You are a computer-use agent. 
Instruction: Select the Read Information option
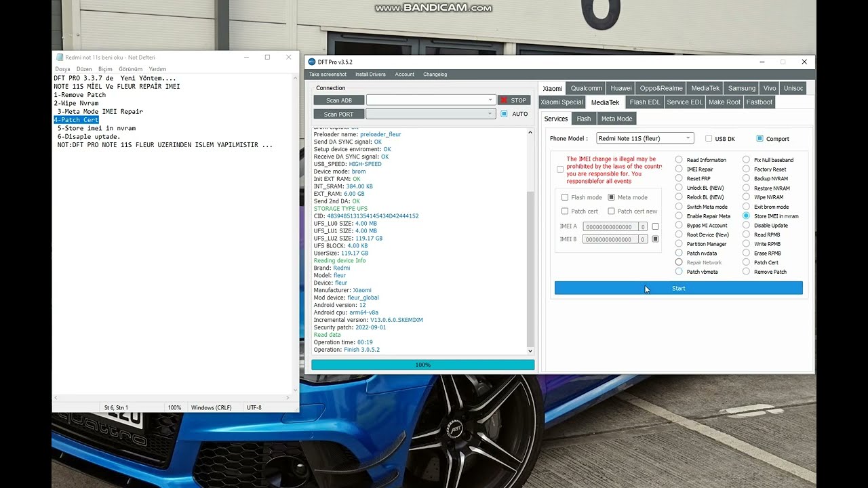click(x=679, y=160)
